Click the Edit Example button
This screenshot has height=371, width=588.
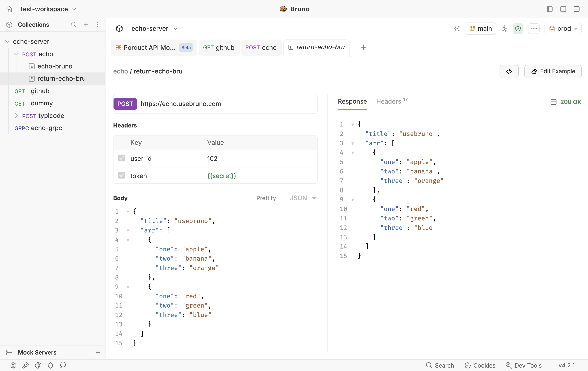(553, 71)
